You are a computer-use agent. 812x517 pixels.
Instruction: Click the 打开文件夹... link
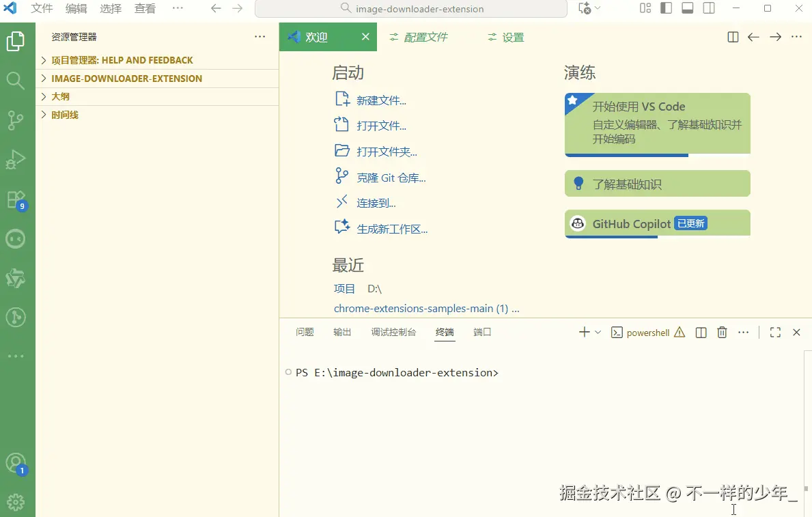[387, 152]
